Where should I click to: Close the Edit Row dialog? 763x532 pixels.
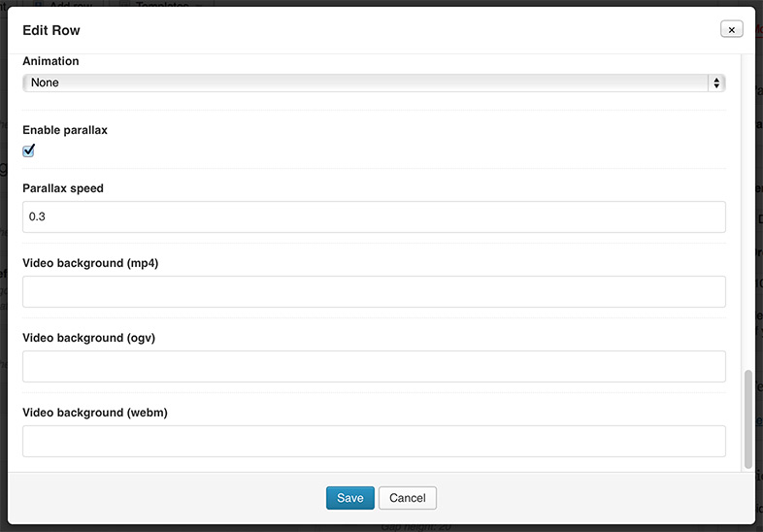[x=731, y=30]
